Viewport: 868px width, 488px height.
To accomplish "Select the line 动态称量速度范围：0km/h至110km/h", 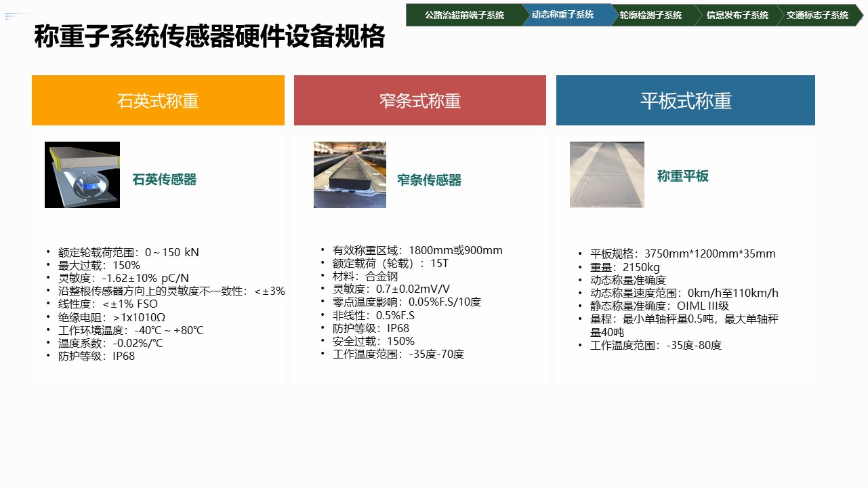I will 684,293.
